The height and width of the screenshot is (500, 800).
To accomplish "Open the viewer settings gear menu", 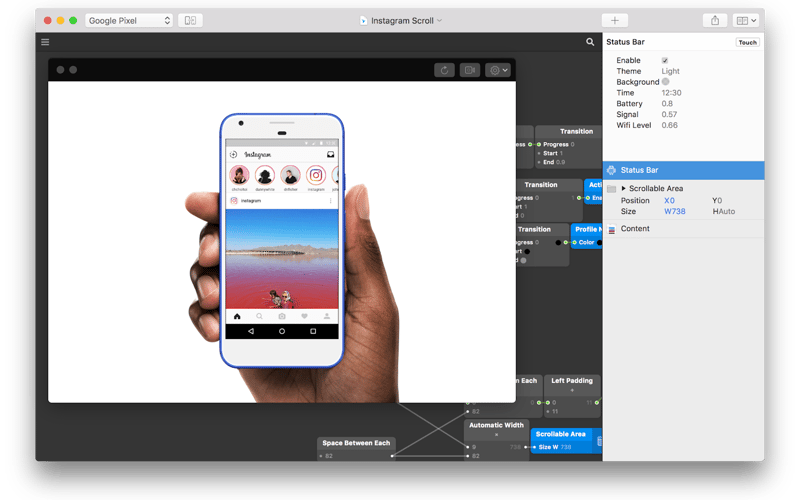I will tap(497, 70).
